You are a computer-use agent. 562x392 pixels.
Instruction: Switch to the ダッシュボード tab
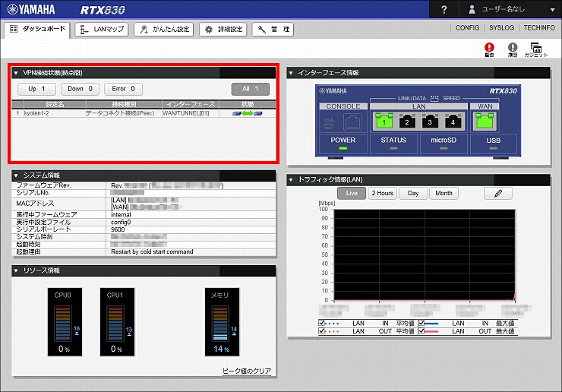38,29
